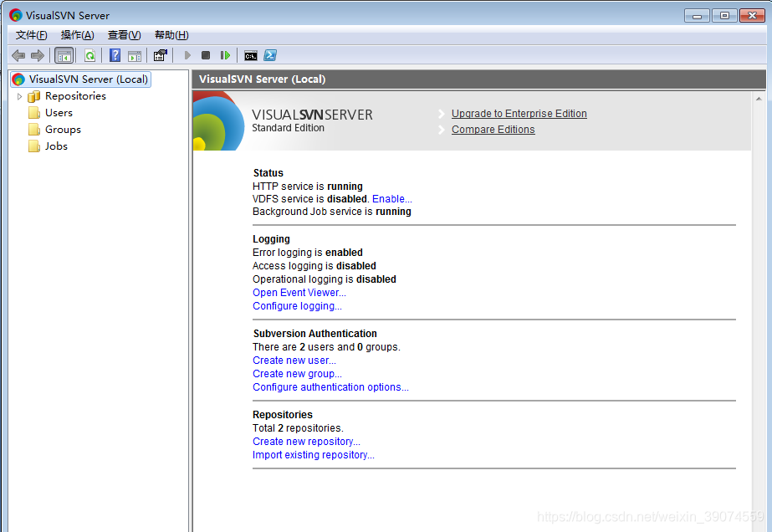Select the Groups tree item label
Image resolution: width=772 pixels, height=532 pixels.
[x=63, y=130]
